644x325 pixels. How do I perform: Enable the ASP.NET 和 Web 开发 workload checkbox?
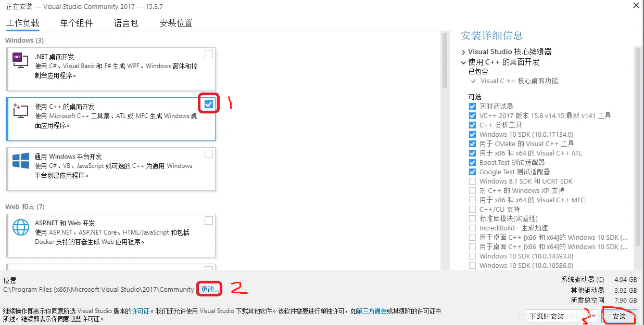point(209,220)
